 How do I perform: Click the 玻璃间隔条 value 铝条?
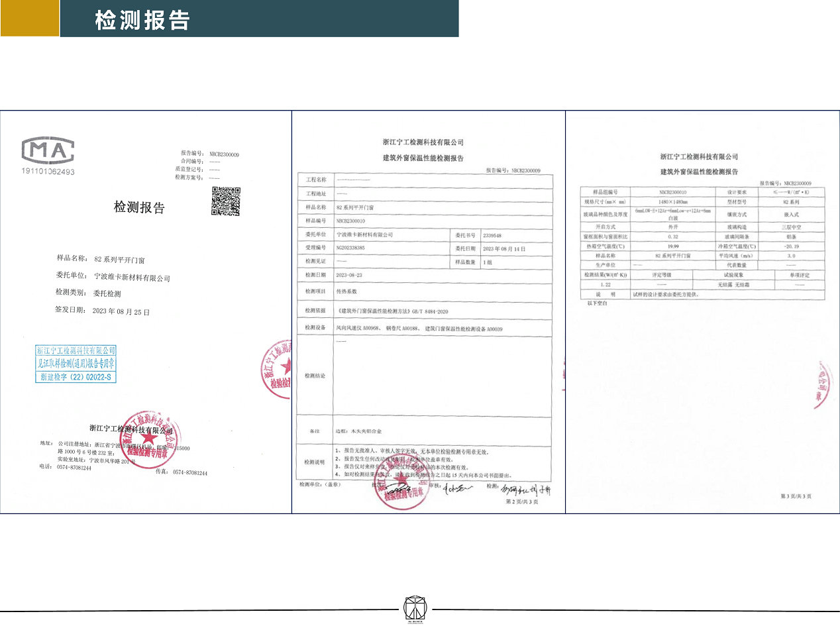(792, 236)
